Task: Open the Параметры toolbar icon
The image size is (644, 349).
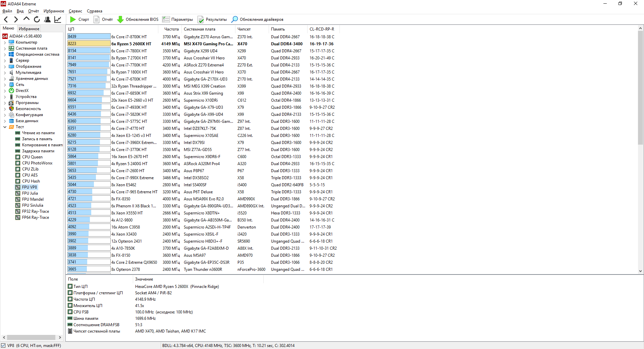Action: point(166,19)
